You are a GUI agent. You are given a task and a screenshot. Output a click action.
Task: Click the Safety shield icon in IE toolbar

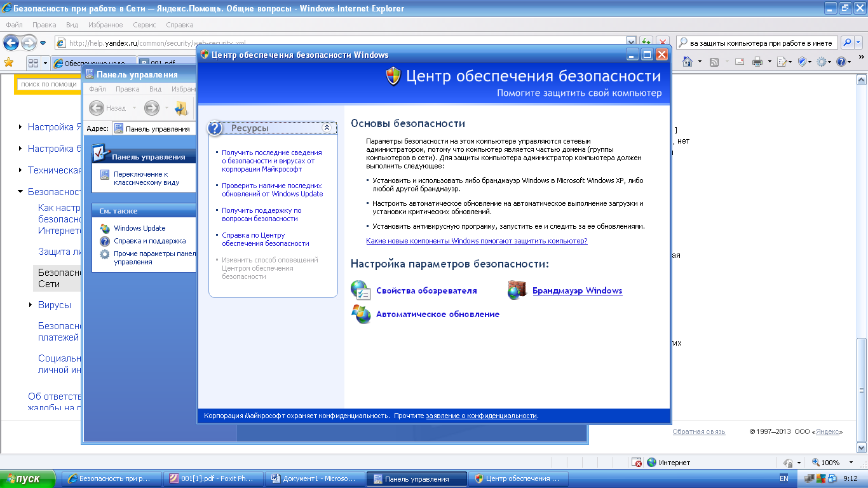pyautogui.click(x=803, y=62)
